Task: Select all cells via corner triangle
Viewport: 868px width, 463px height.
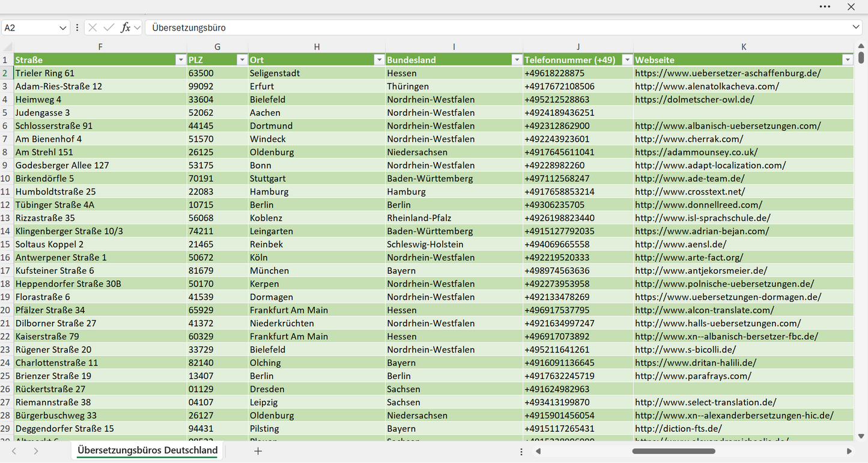Action: 7,47
